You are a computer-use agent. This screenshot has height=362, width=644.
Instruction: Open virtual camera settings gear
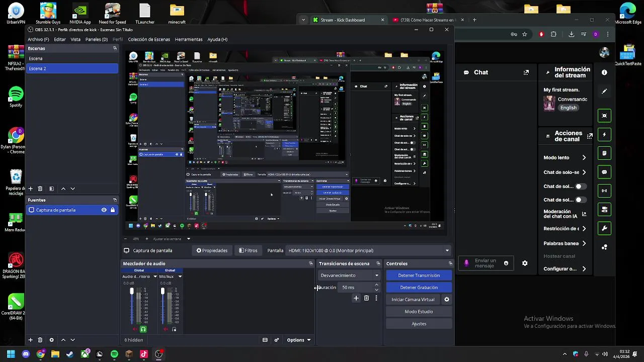pyautogui.click(x=446, y=300)
